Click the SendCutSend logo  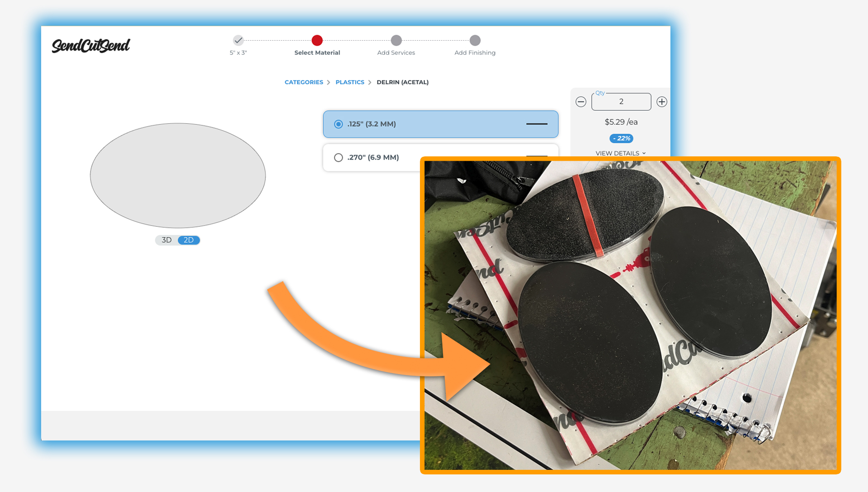click(x=91, y=45)
